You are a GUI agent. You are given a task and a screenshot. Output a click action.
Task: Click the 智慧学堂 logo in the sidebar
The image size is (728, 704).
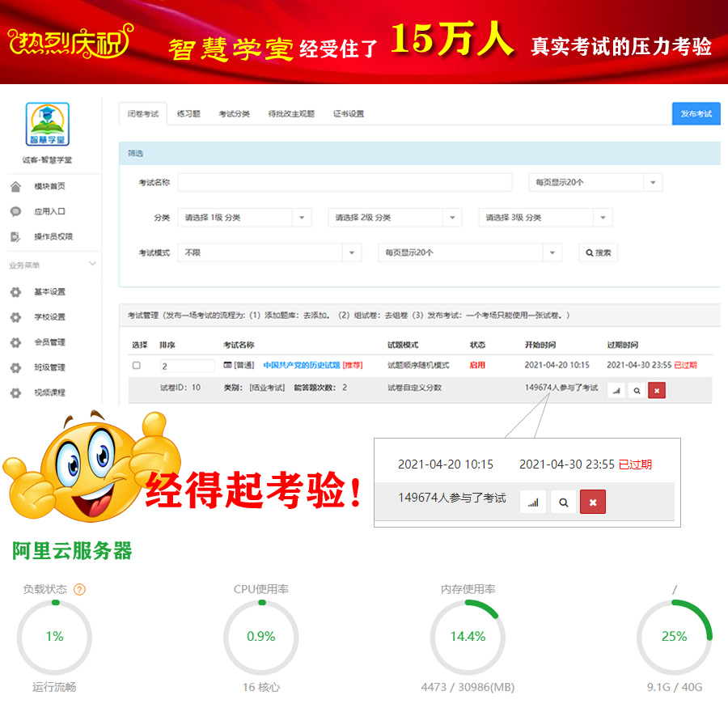48,124
